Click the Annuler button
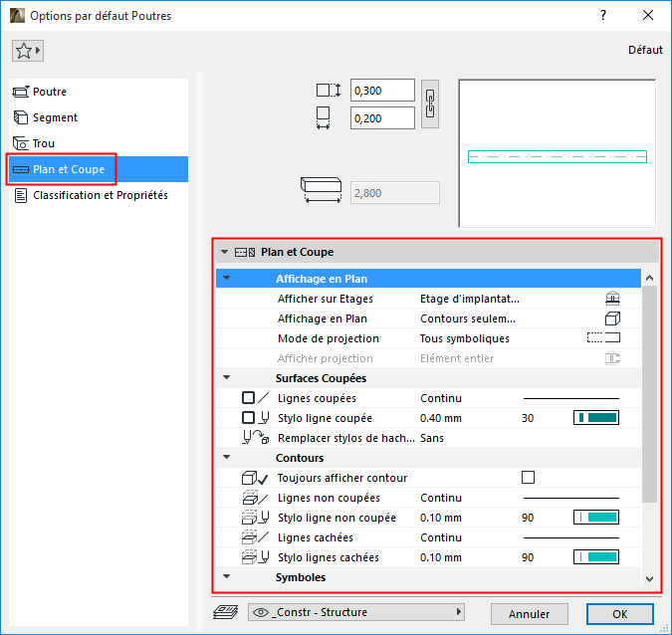 point(529,614)
